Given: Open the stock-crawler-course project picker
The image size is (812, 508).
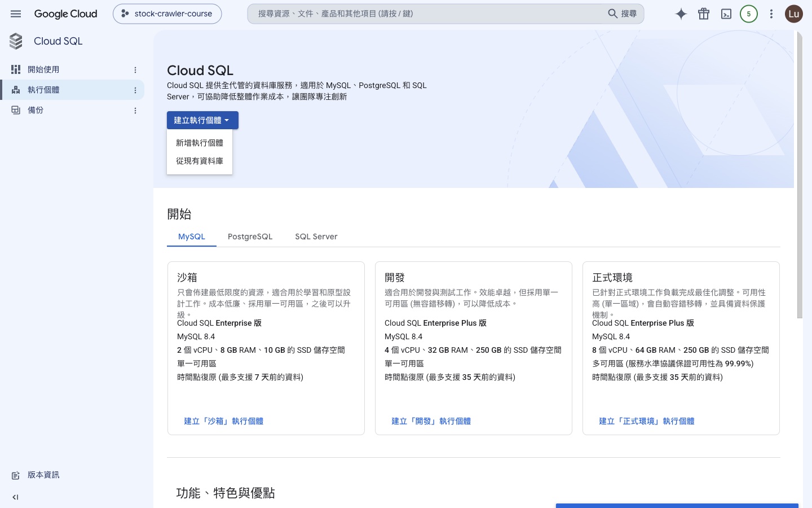Looking at the screenshot, I should pyautogui.click(x=167, y=14).
